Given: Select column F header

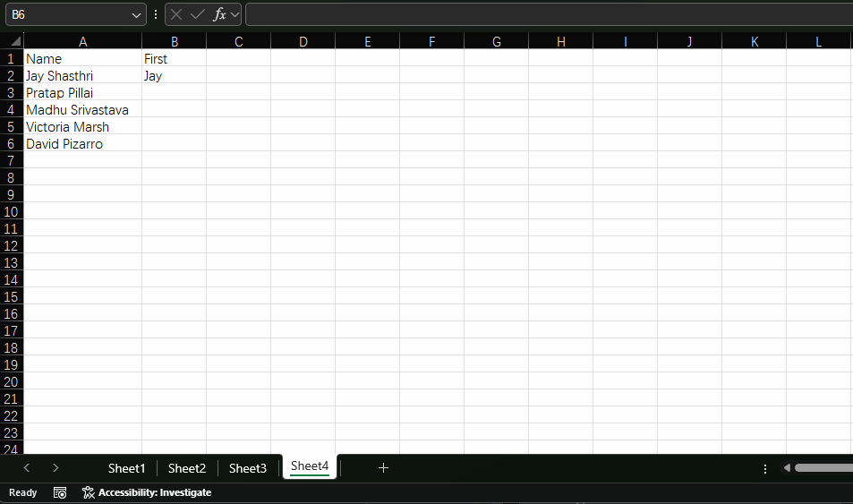Looking at the screenshot, I should (x=432, y=42).
